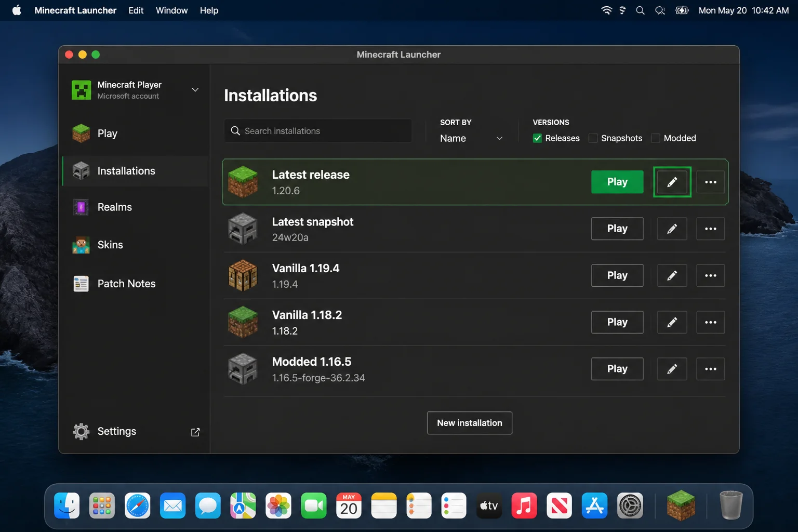Open Finder from the Dock

[67, 506]
